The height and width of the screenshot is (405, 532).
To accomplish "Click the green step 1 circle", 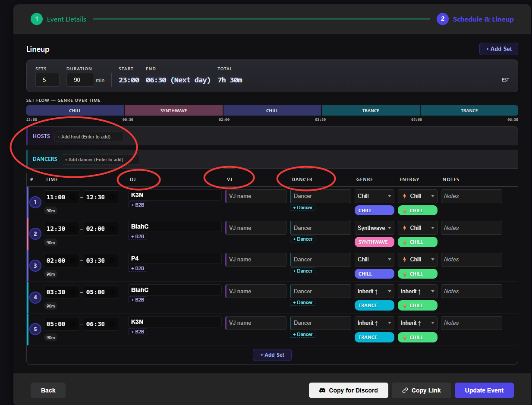I will click(37, 19).
